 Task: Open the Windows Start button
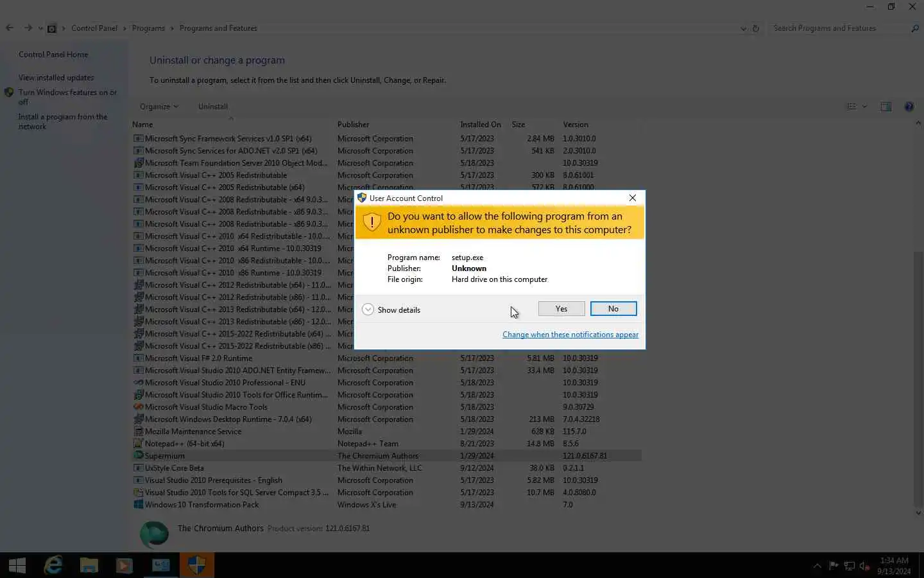(x=17, y=565)
